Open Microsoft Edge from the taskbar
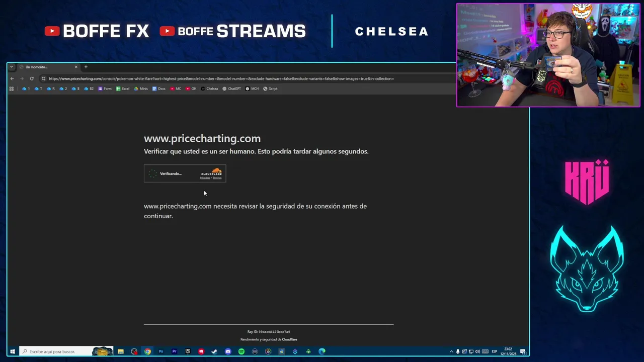The width and height of the screenshot is (644, 362). (x=322, y=351)
